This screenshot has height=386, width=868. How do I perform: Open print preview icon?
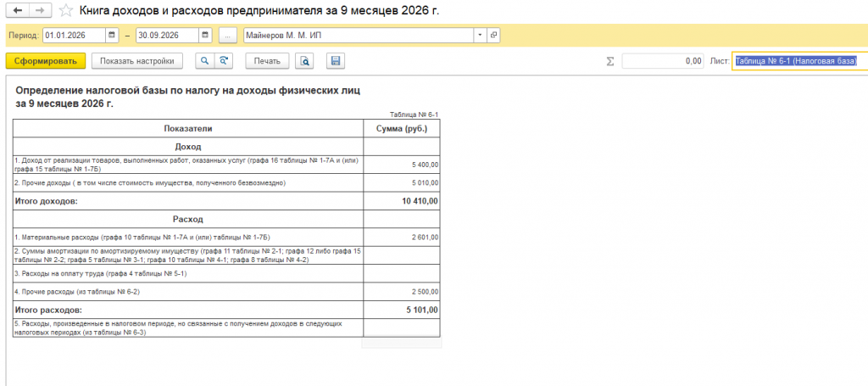click(304, 61)
